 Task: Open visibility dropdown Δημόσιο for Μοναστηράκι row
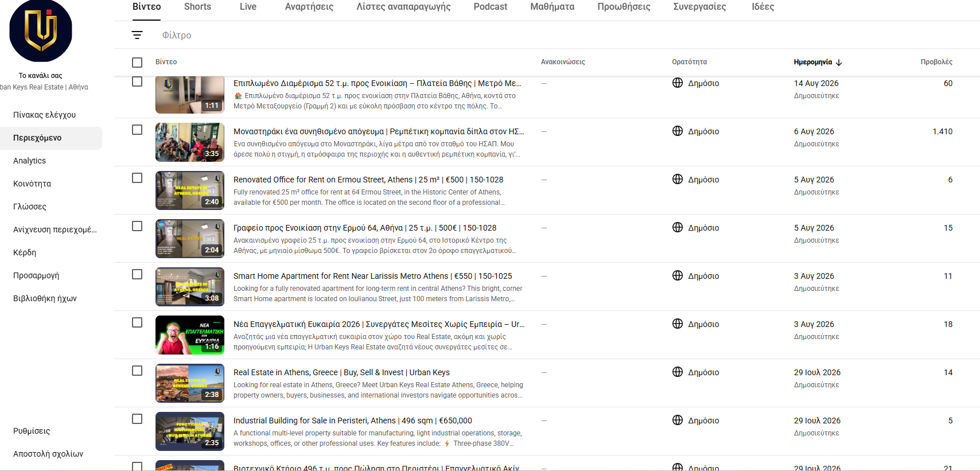point(703,131)
